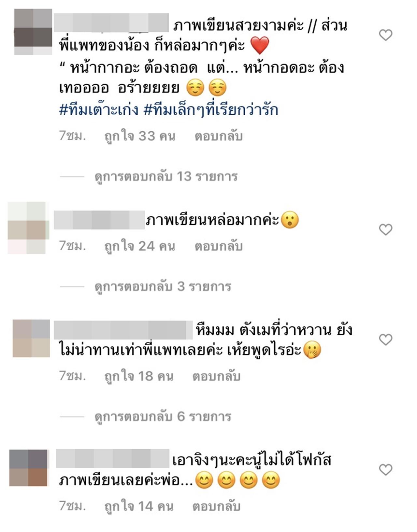Open hashtag #ทีมเล็กๆที่เรียกว่ารัก
The width and height of the screenshot is (417, 532).
click(211, 110)
